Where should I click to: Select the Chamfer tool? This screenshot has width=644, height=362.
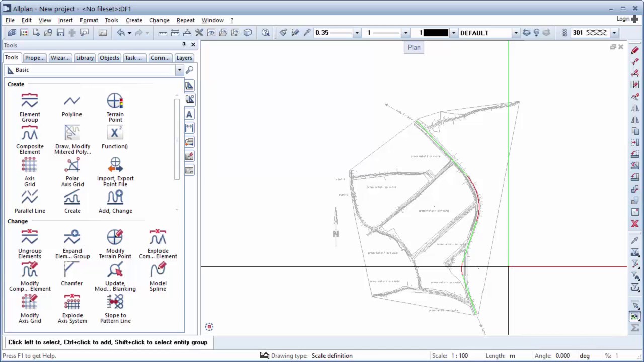(x=72, y=274)
